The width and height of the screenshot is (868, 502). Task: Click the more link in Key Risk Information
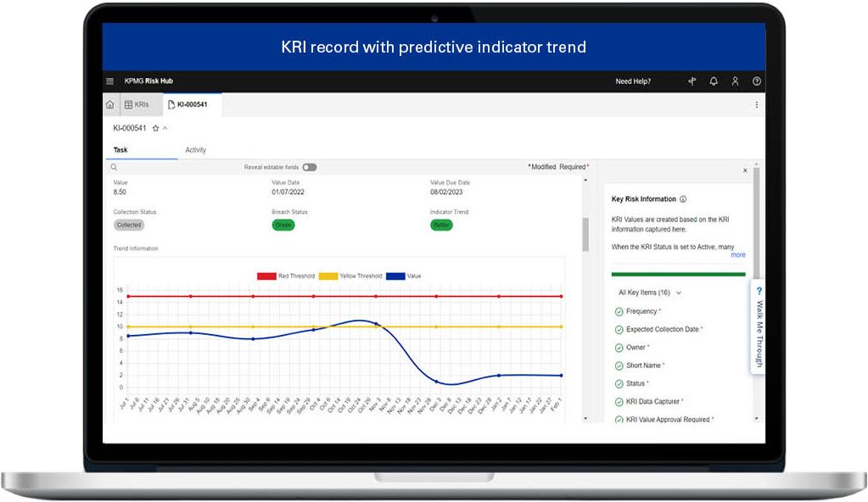tap(738, 254)
